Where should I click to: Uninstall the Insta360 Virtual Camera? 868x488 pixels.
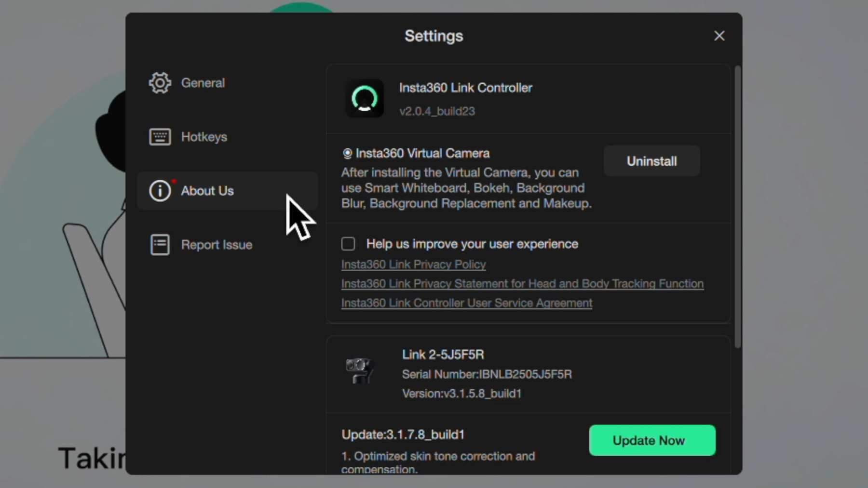[651, 161]
